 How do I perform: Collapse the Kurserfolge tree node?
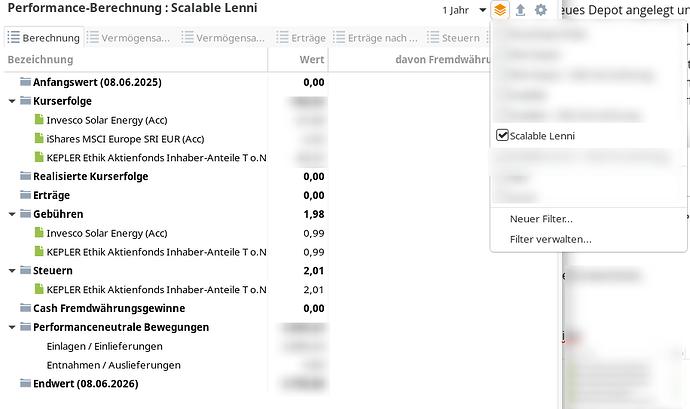pos(12,101)
